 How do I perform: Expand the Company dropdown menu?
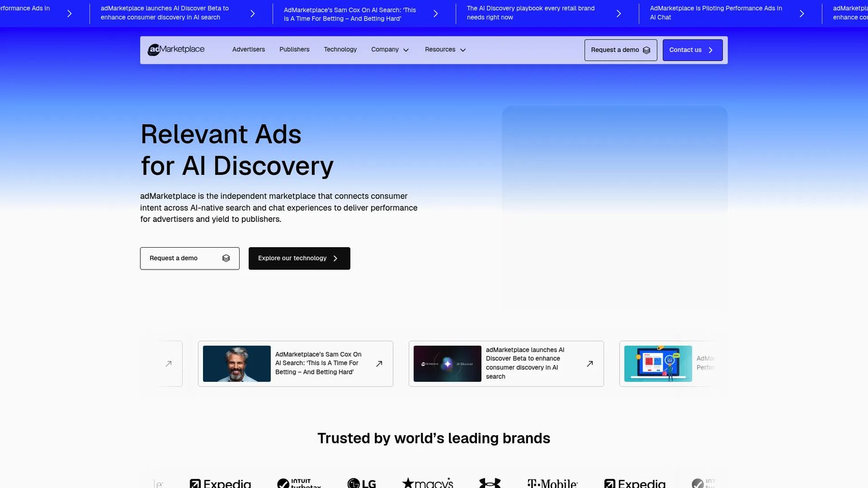390,50
